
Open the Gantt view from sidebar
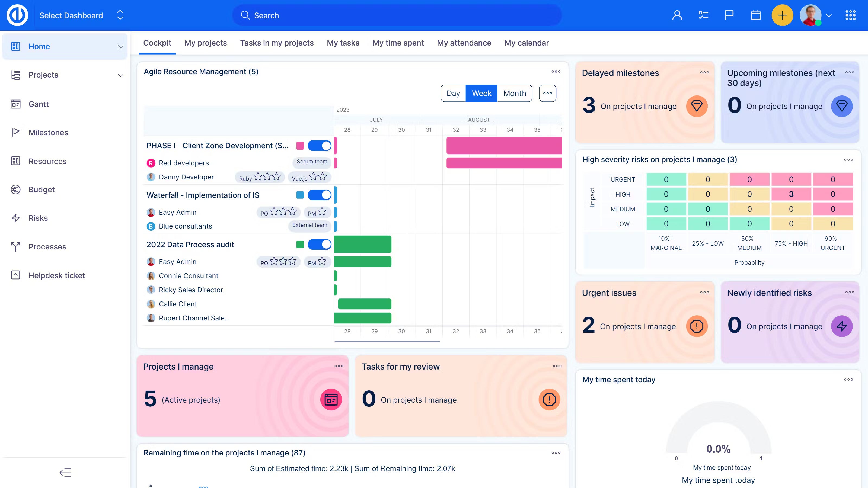point(39,104)
